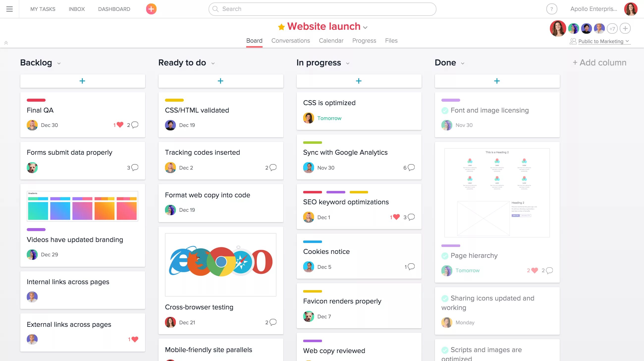Click the plus icon in In Progress column
This screenshot has width=644, height=361.
(x=358, y=81)
